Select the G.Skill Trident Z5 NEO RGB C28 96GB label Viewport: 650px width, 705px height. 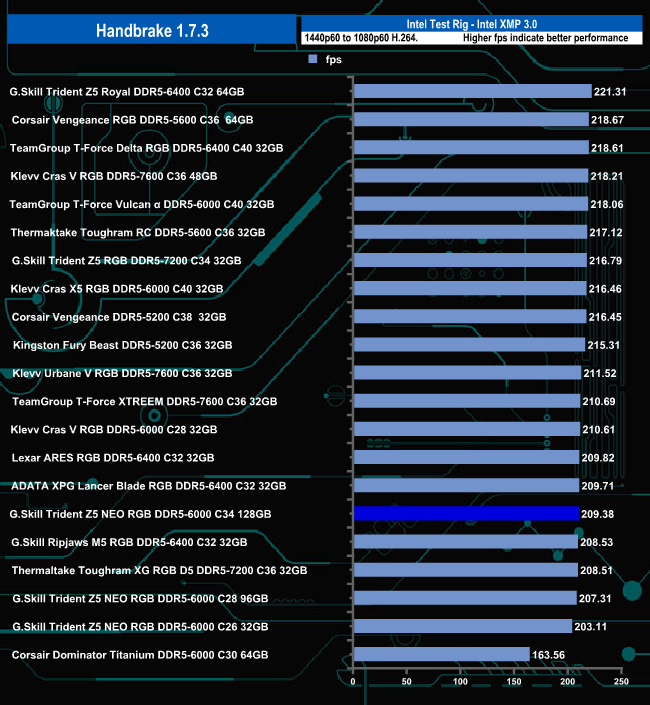(x=140, y=599)
